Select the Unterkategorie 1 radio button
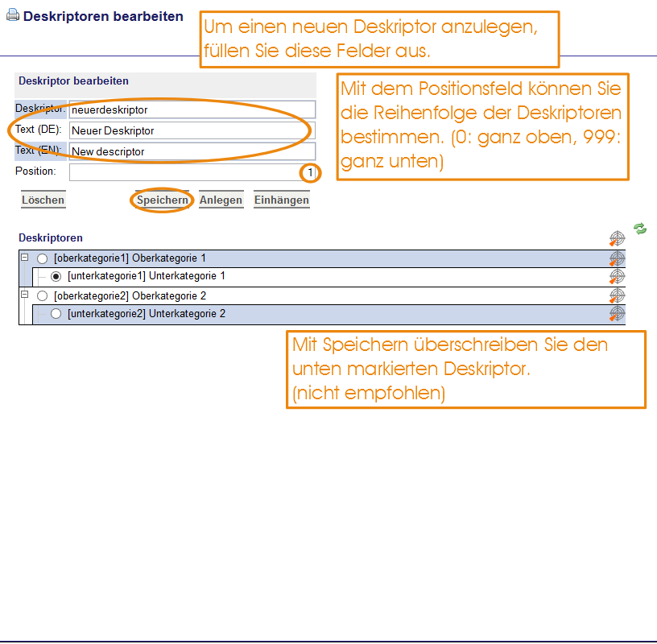657x644 pixels. tap(56, 277)
